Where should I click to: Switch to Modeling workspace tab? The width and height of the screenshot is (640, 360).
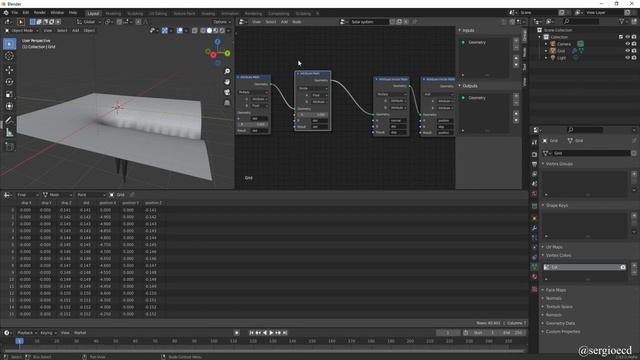(x=113, y=13)
